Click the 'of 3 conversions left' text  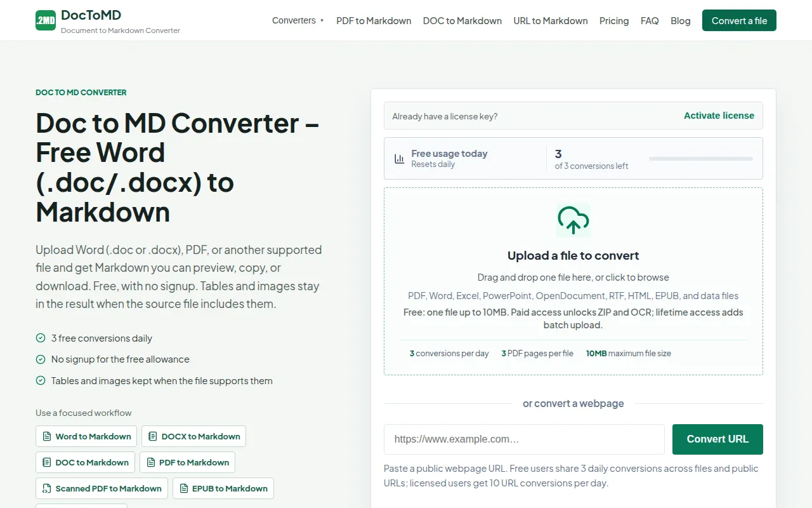591,166
